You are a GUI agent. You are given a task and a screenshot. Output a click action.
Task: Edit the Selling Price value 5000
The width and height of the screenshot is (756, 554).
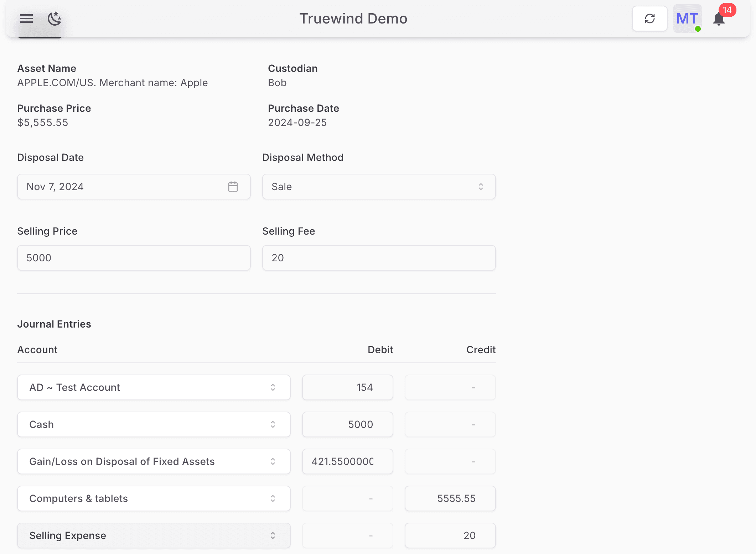pyautogui.click(x=134, y=257)
